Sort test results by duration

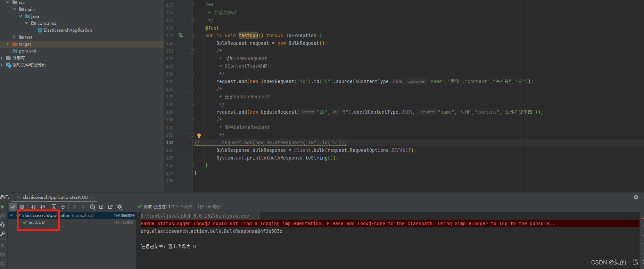(x=42, y=207)
